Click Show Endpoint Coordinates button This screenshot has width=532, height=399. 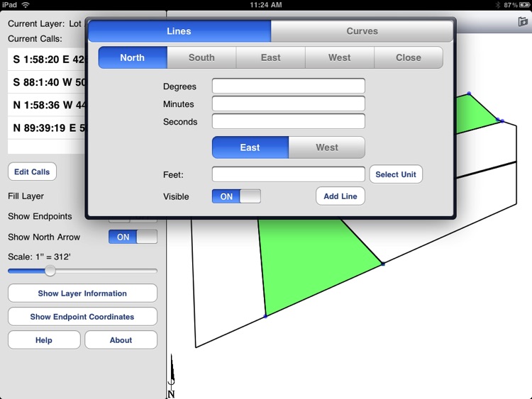click(x=82, y=317)
